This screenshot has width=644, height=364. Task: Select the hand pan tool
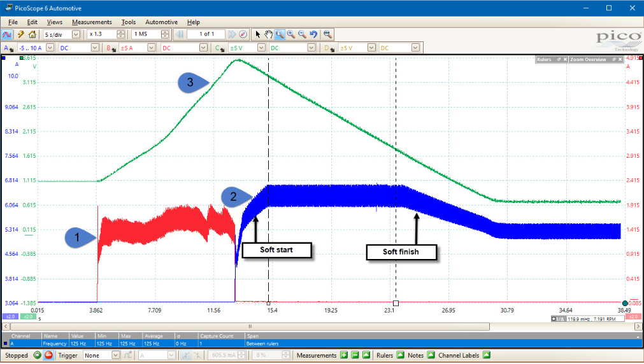click(x=269, y=34)
